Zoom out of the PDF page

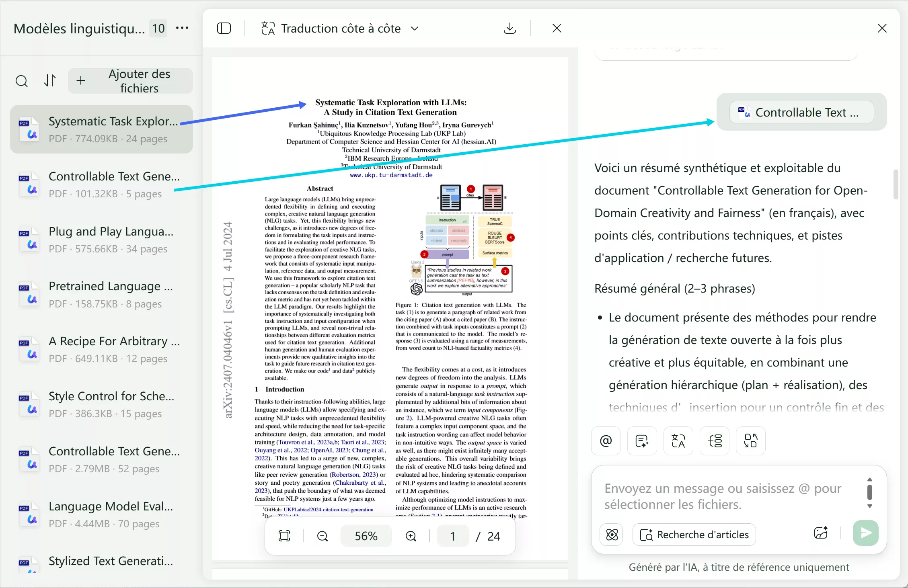pos(322,536)
